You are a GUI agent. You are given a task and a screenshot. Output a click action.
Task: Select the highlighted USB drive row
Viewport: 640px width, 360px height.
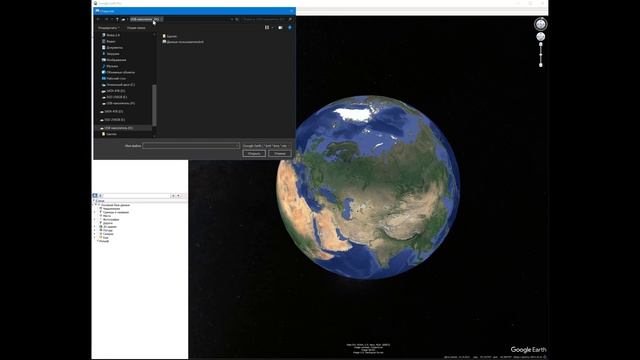(123, 128)
